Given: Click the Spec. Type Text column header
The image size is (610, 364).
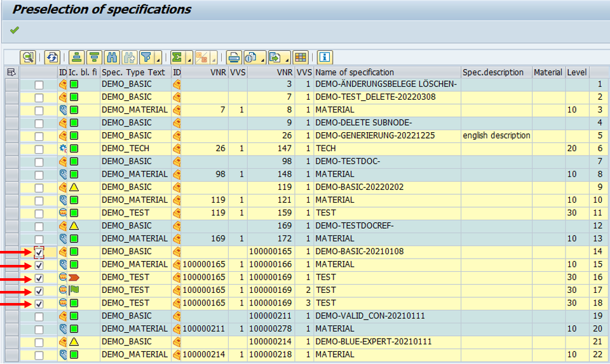Looking at the screenshot, I should [x=135, y=72].
